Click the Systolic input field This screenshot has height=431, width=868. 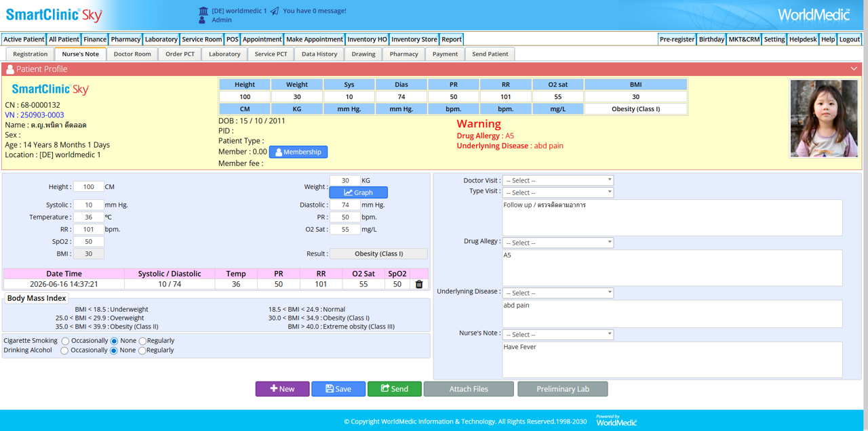88,205
